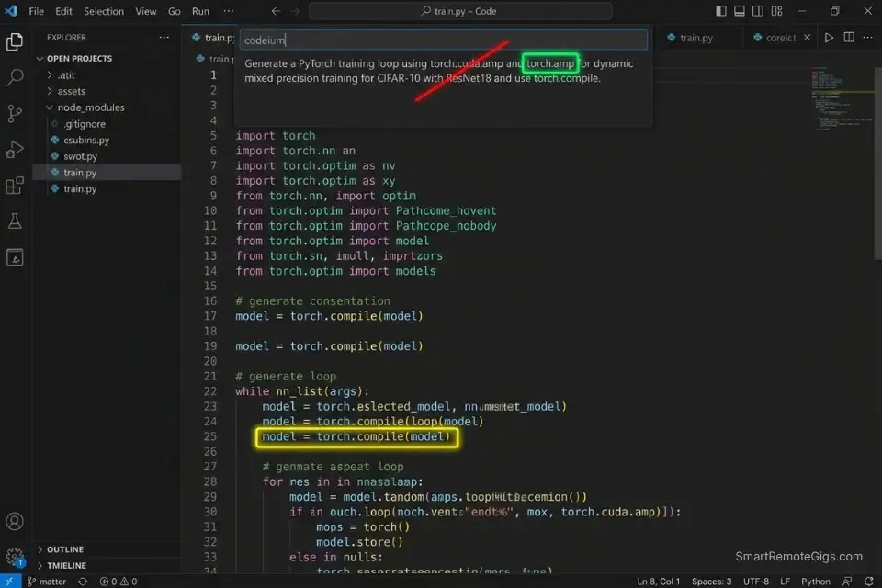Image resolution: width=882 pixels, height=588 pixels.
Task: Click the codeium command input field
Action: tap(443, 40)
